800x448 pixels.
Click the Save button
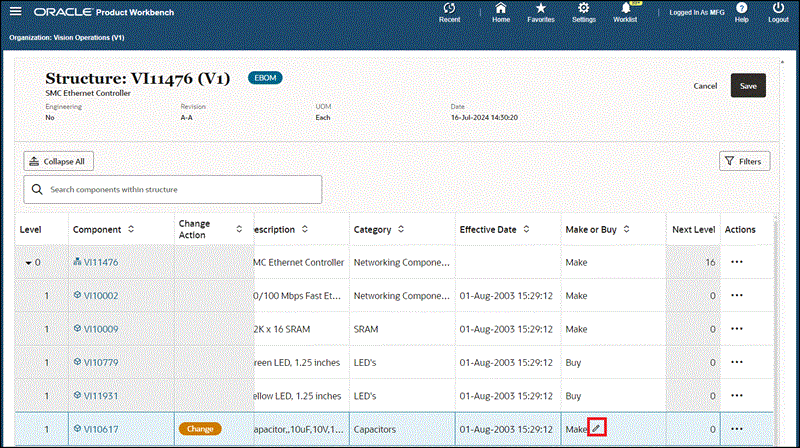coord(748,86)
